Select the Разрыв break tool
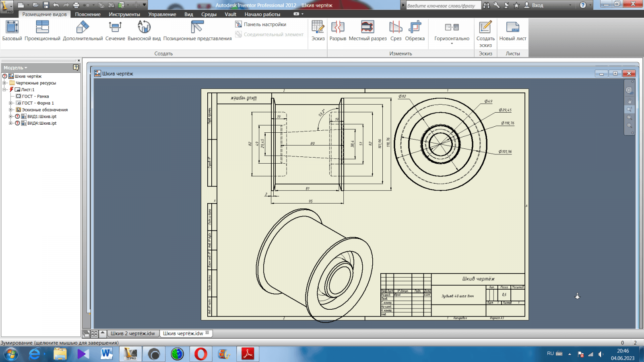The height and width of the screenshot is (362, 644). tap(338, 31)
